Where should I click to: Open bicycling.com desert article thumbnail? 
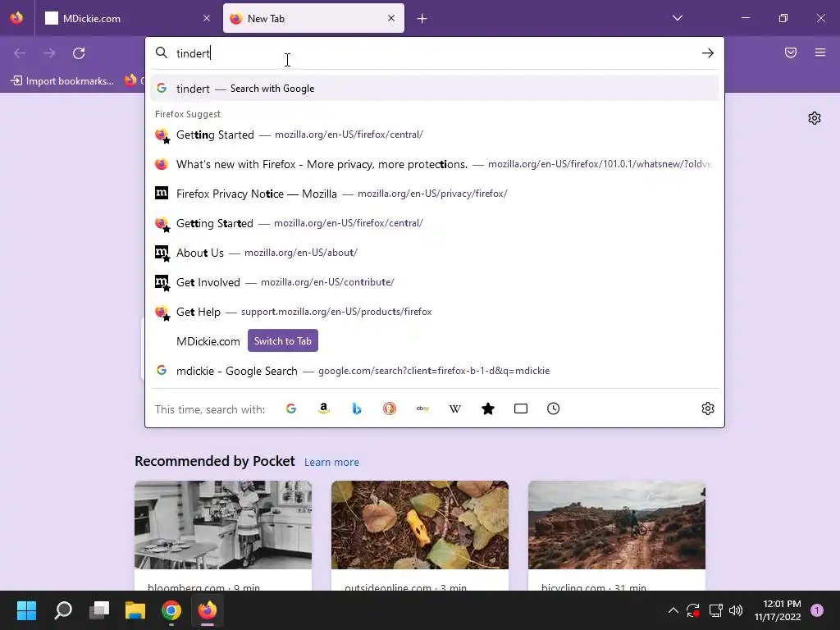pos(617,525)
